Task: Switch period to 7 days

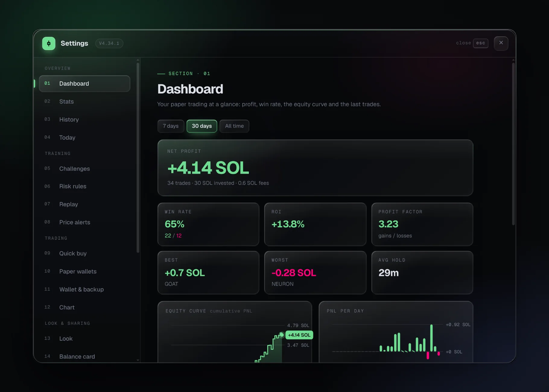Action: (x=171, y=126)
